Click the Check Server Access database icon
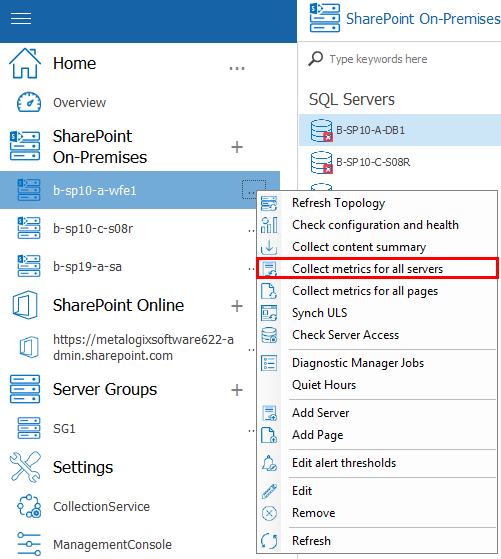 [269, 335]
